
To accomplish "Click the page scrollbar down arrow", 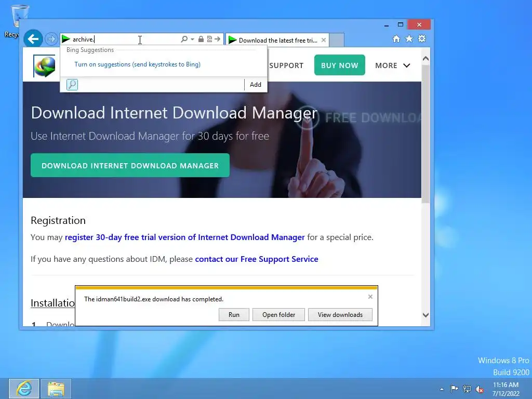I will coord(426,315).
